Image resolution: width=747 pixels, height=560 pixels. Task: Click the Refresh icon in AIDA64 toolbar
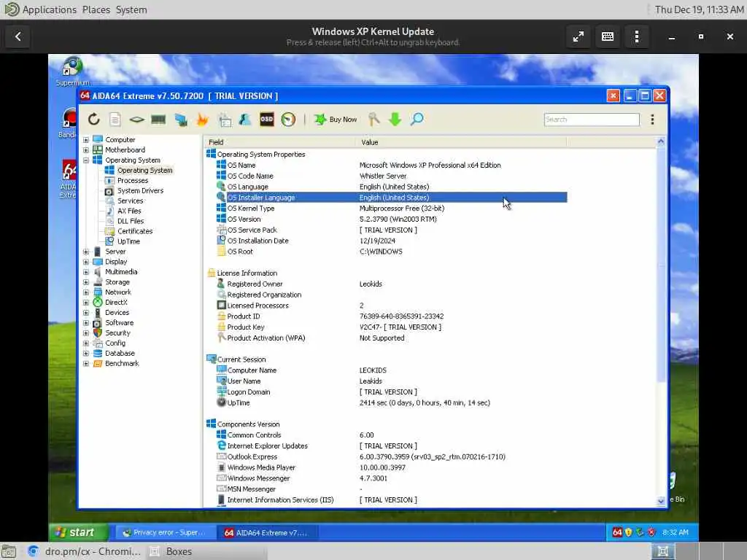tap(94, 119)
